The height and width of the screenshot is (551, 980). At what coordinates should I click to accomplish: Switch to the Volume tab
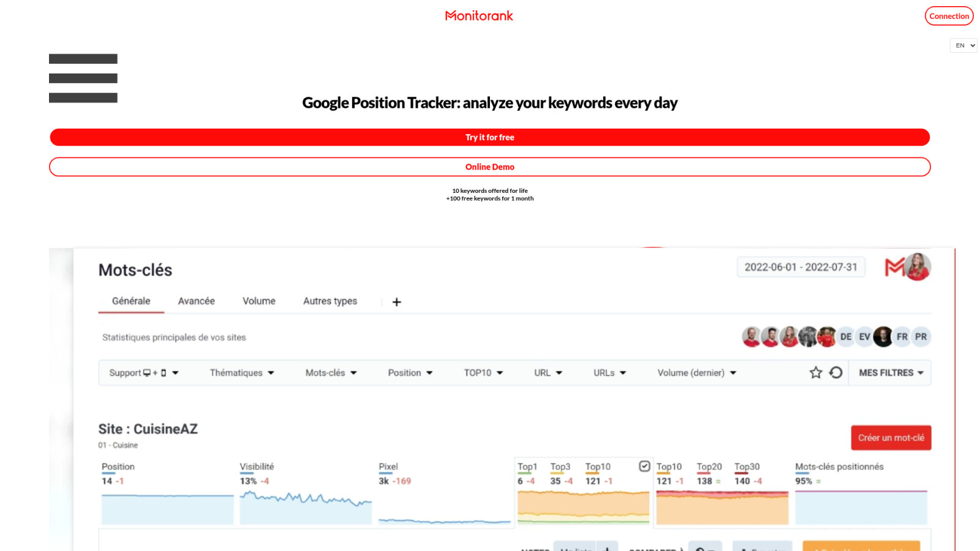pyautogui.click(x=259, y=301)
